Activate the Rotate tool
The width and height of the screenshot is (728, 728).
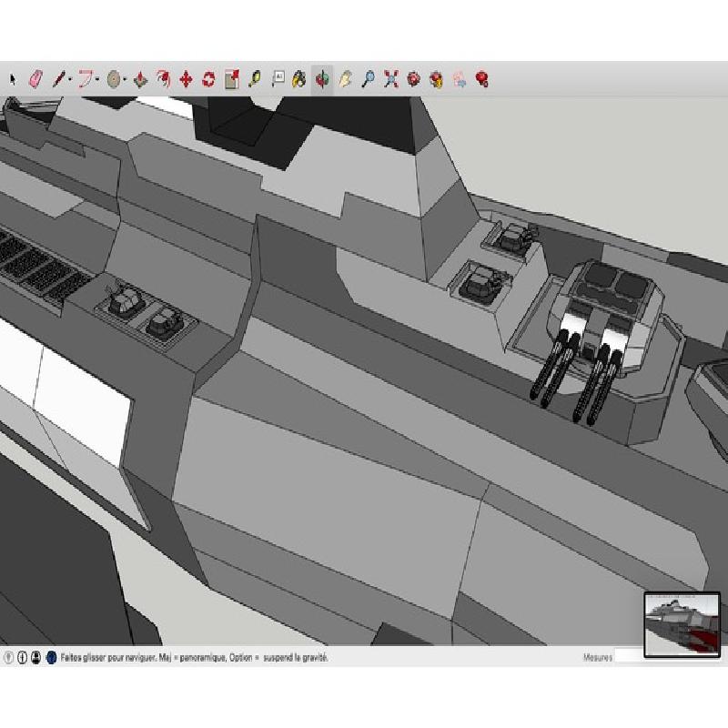[208, 79]
